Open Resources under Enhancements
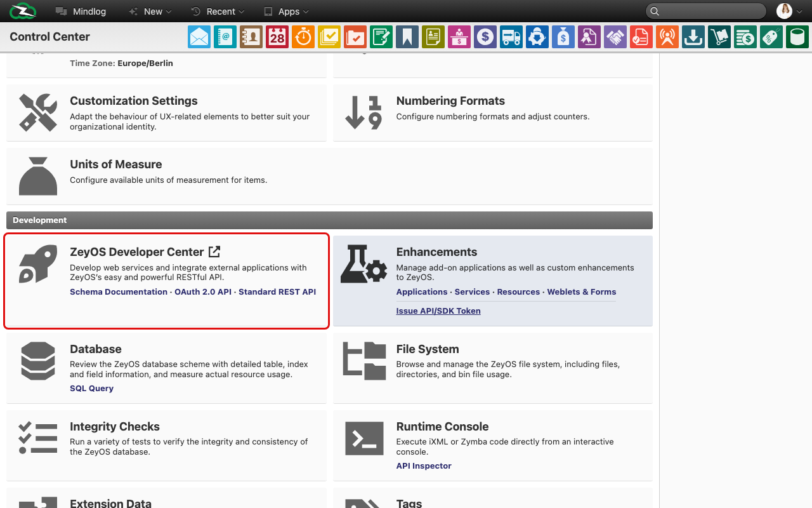This screenshot has height=508, width=812. pos(518,292)
